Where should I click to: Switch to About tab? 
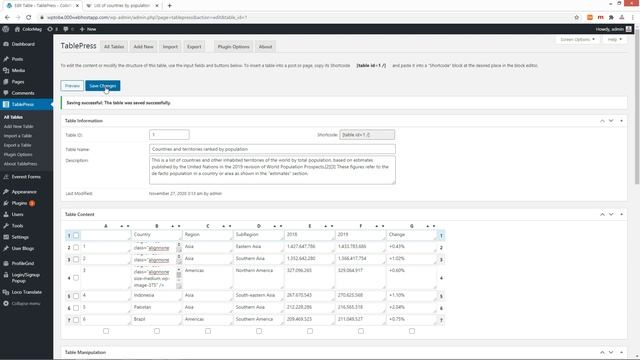tap(265, 47)
